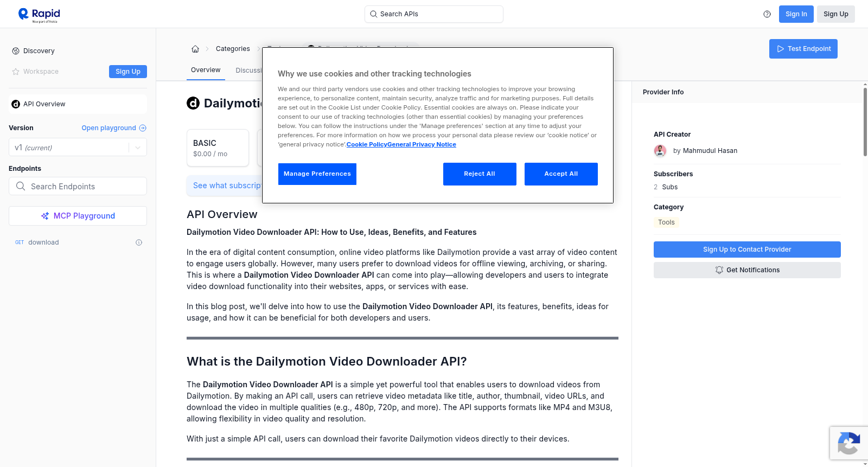Focus the Search Endpoints field

pos(78,186)
